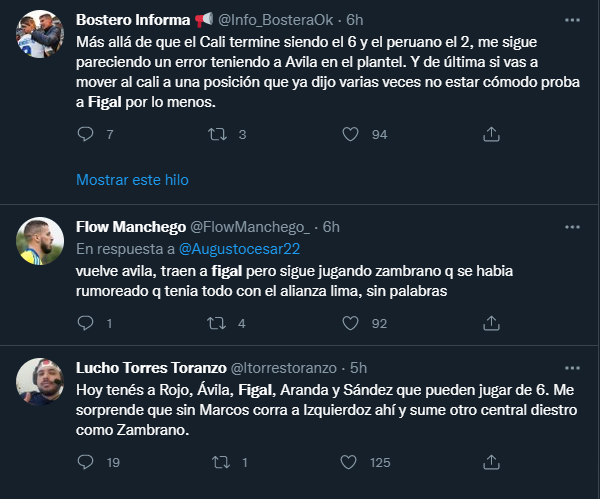The image size is (600, 499).
Task: Reply to Lucho Torres Toranzo's tweet
Action: pyautogui.click(x=85, y=462)
